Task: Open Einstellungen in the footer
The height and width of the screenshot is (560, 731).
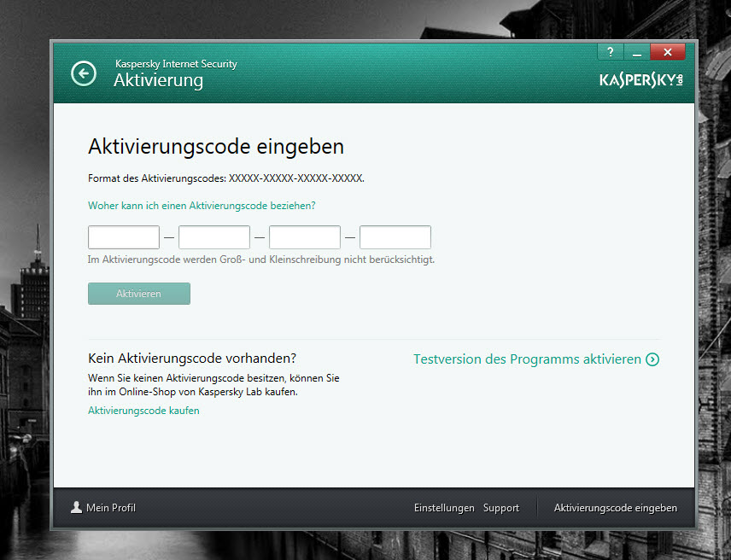Action: point(444,508)
